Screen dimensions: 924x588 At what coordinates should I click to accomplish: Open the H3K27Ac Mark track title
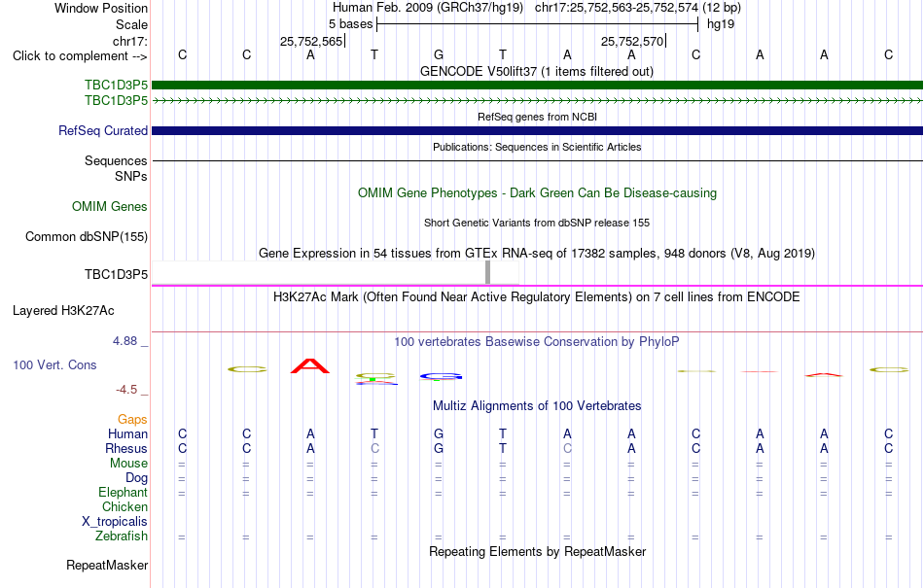coord(536,296)
